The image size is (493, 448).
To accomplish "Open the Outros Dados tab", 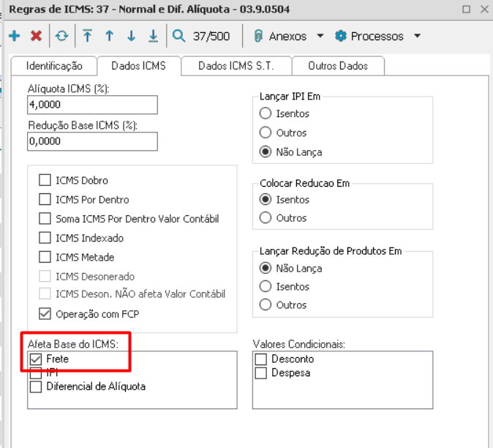I will click(x=338, y=66).
